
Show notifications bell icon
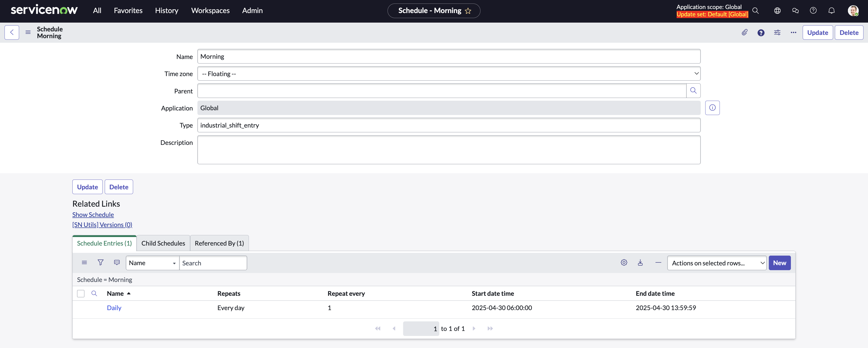pos(831,11)
